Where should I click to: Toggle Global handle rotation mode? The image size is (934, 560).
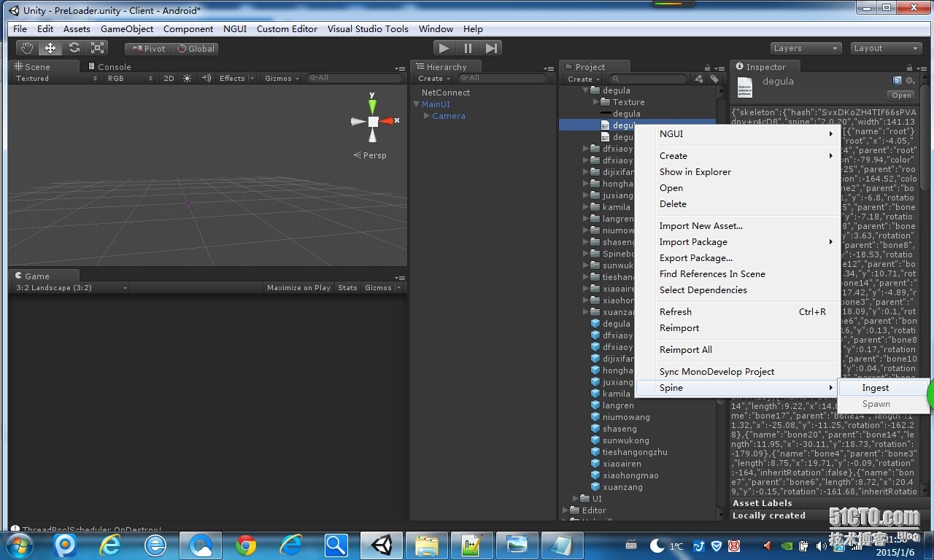tap(196, 49)
